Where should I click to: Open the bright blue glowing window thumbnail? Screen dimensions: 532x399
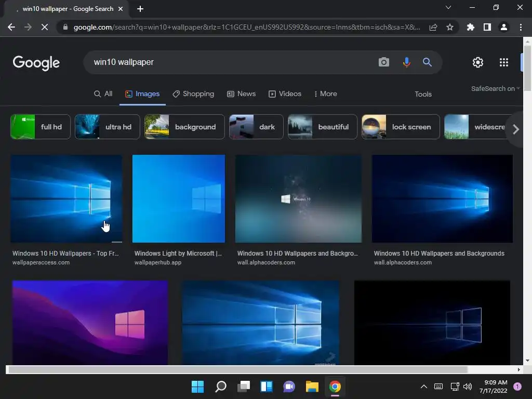(261, 323)
